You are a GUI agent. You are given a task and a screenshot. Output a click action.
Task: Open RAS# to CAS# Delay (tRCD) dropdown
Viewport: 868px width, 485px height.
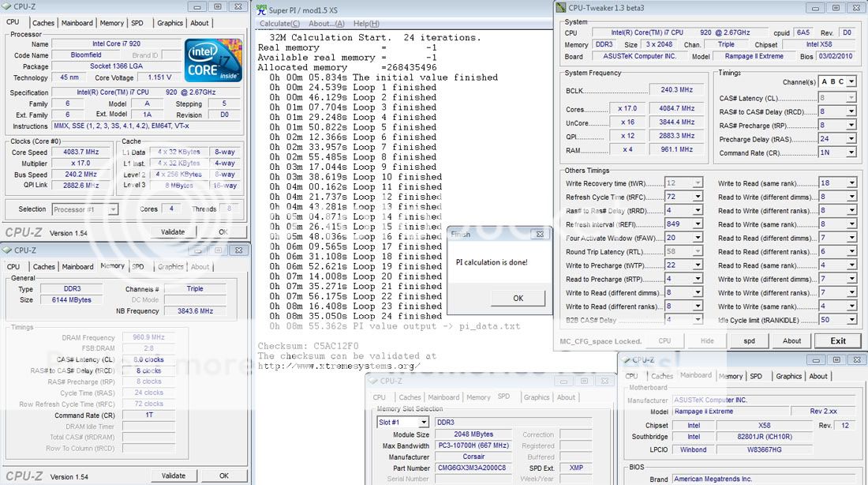851,111
